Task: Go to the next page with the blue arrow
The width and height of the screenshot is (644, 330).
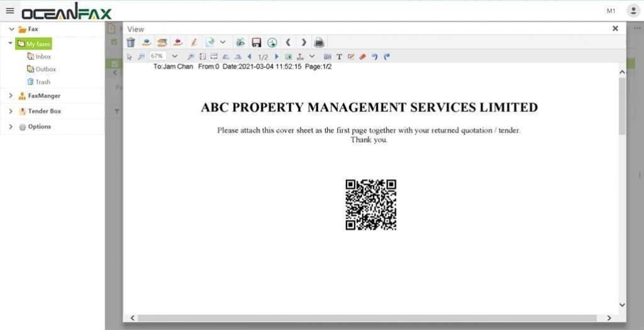Action: 277,57
